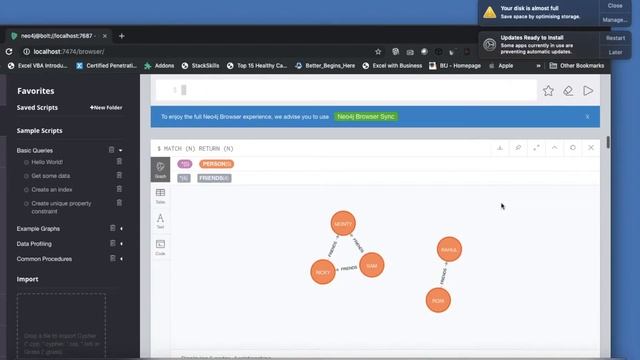Viewport: 640px width, 360px height.
Task: Delete the Basic Queries folder trash icon
Action: tap(111, 150)
